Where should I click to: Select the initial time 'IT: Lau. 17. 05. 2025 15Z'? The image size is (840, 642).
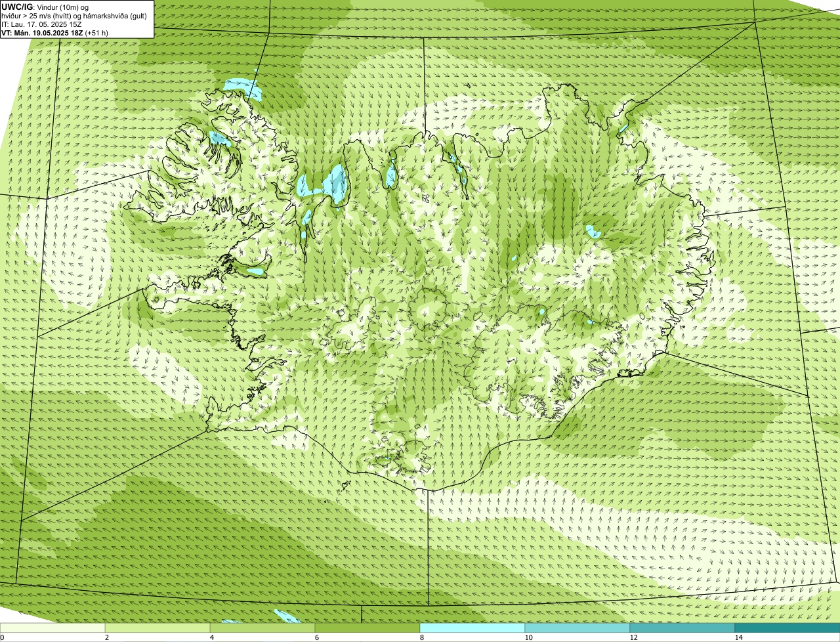point(41,24)
